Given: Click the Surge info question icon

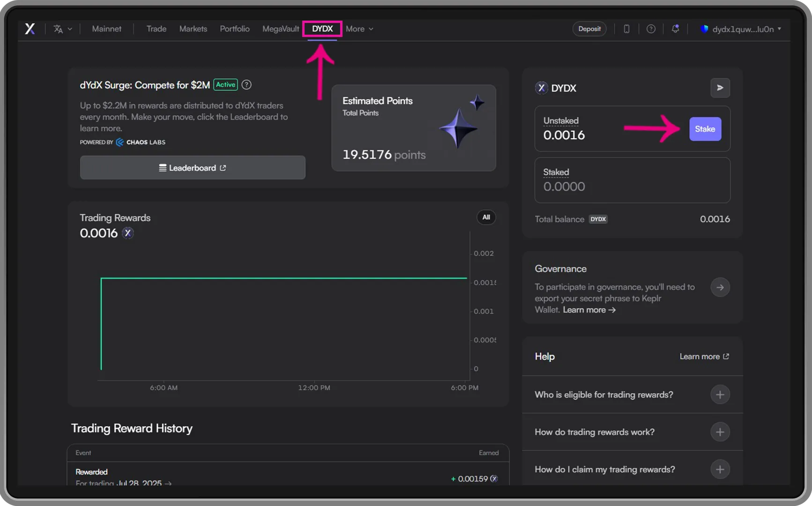Looking at the screenshot, I should (246, 85).
